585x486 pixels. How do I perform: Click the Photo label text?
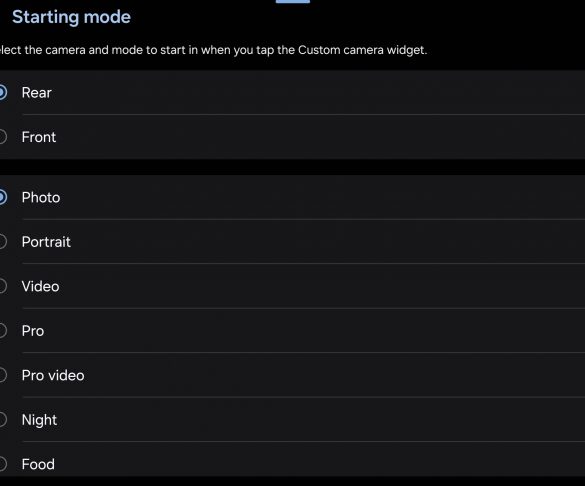[x=41, y=197]
